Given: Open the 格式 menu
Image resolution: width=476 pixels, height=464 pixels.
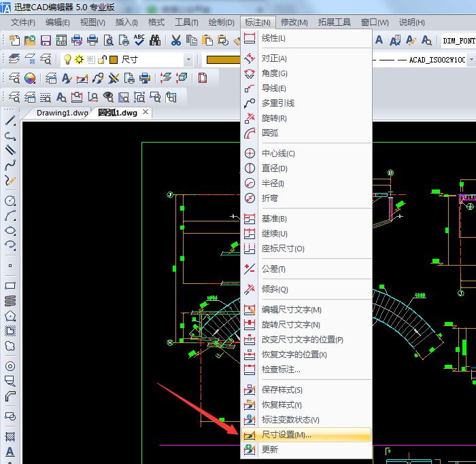Looking at the screenshot, I should tap(156, 22).
